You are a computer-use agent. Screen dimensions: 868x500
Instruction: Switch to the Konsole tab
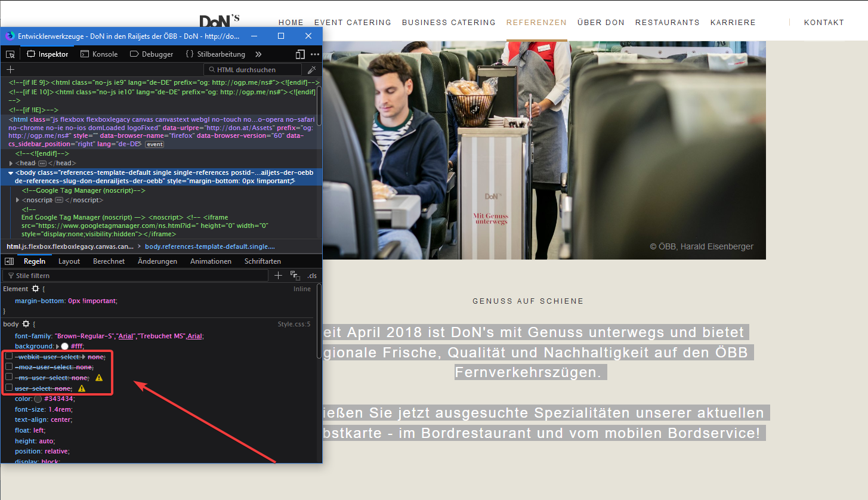(x=98, y=54)
